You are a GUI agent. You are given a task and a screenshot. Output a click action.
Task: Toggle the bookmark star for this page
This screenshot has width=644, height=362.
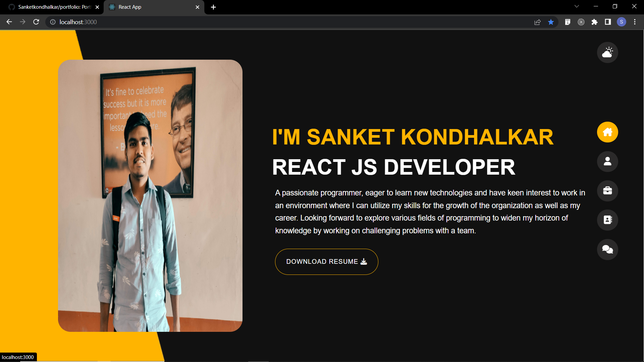pos(550,22)
